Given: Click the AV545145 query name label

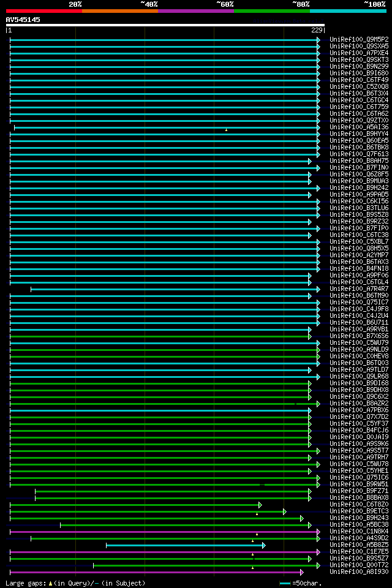Looking at the screenshot, I should [23, 20].
